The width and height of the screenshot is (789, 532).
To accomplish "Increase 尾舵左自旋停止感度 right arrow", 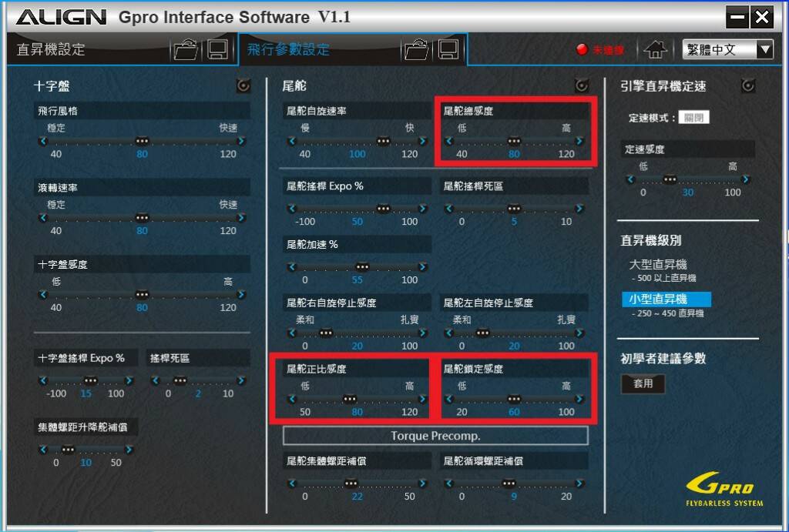I will [579, 333].
